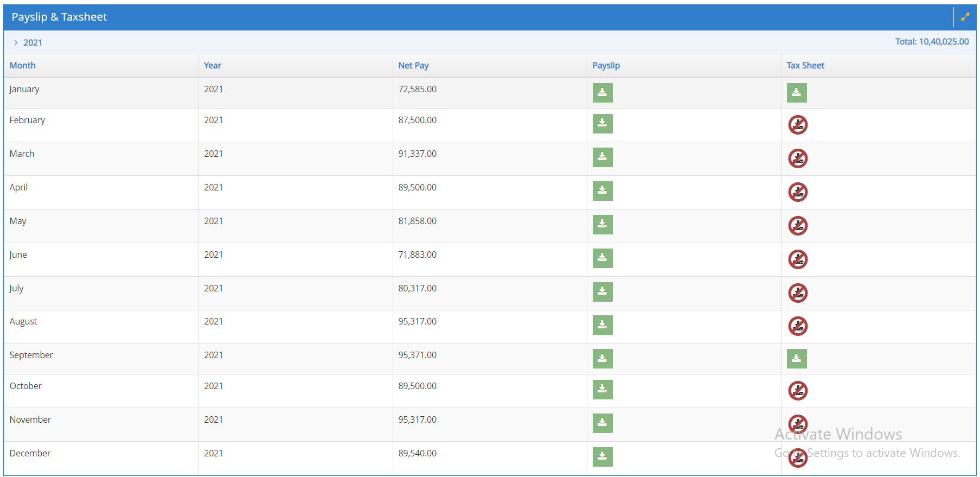Click the Payslip column header
This screenshot has width=980, height=477.
tap(606, 66)
